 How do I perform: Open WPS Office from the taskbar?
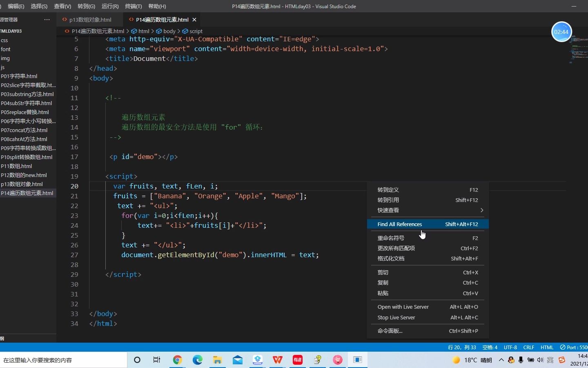(278, 360)
